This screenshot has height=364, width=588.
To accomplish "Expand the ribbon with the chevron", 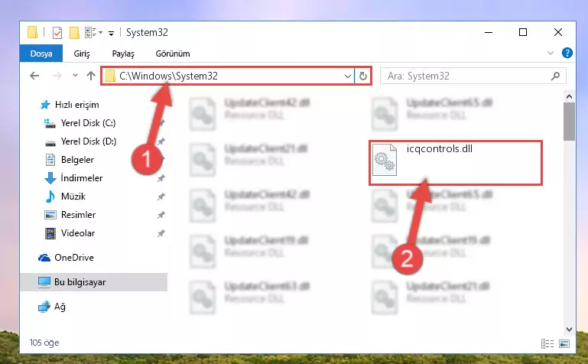I will [550, 53].
